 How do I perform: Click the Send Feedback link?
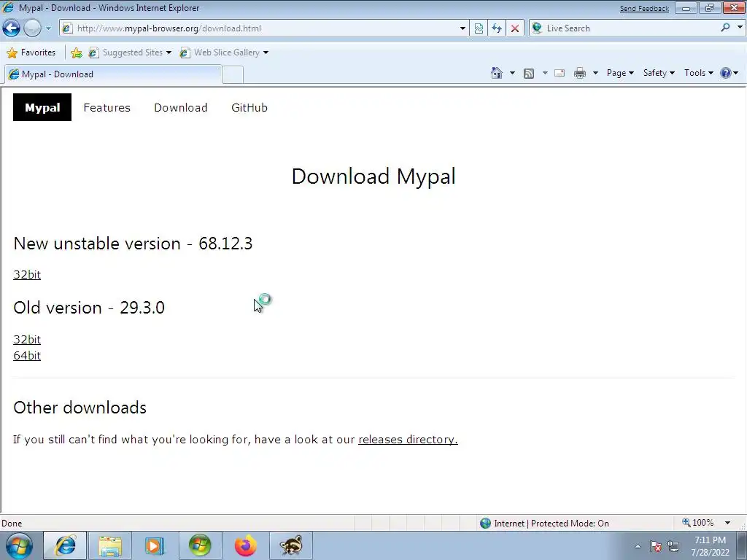(x=644, y=9)
